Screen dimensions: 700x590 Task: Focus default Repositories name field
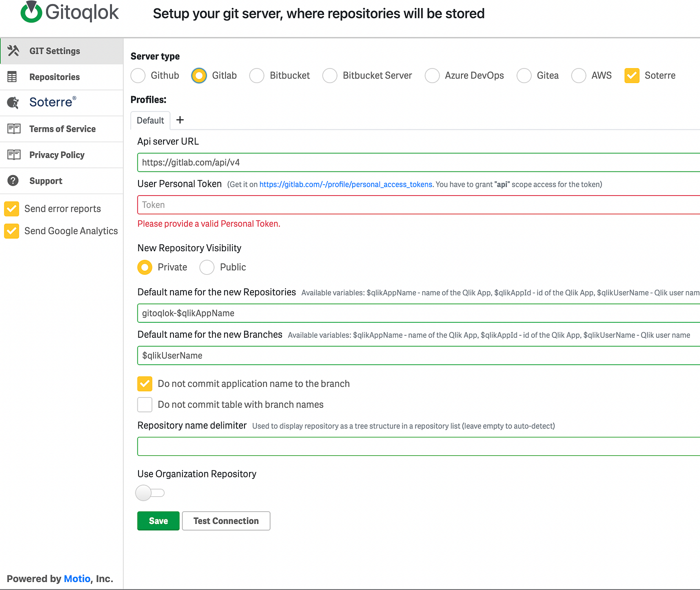418,313
